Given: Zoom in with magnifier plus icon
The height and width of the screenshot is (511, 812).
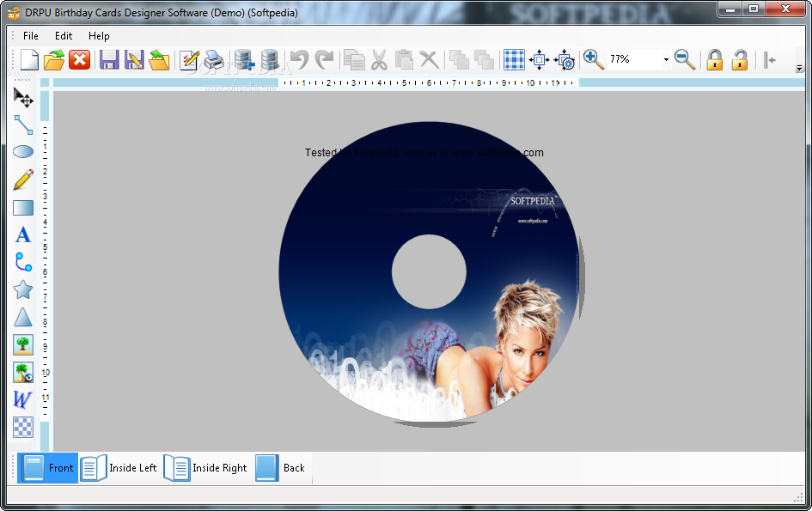Looking at the screenshot, I should click(594, 59).
